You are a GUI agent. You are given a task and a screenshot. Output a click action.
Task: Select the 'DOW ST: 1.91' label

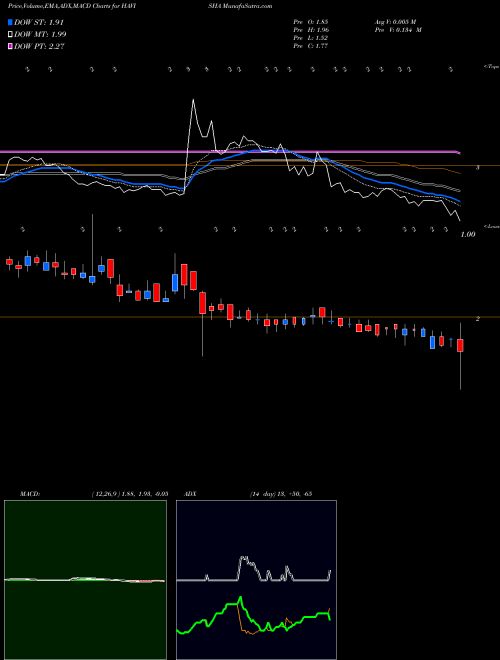pyautogui.click(x=39, y=22)
